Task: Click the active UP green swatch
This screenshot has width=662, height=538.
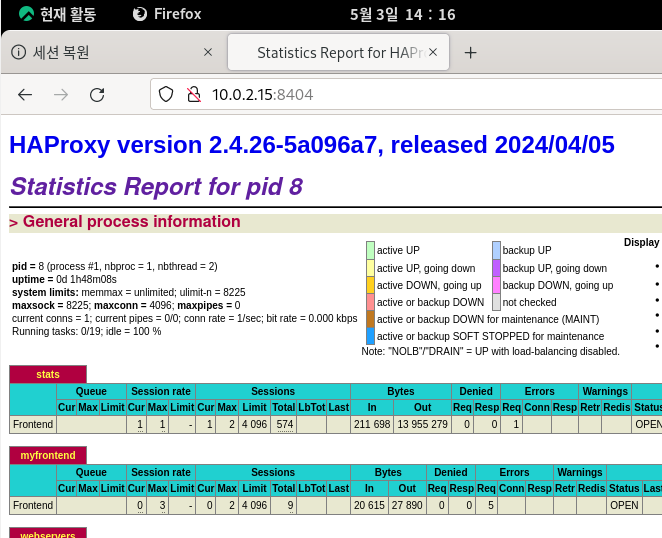Action: 370,250
